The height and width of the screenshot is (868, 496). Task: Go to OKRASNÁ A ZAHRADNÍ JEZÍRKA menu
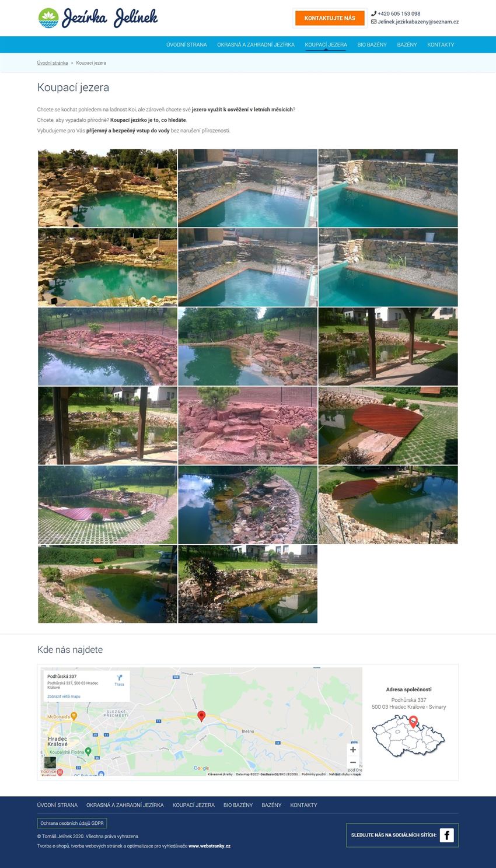click(256, 44)
